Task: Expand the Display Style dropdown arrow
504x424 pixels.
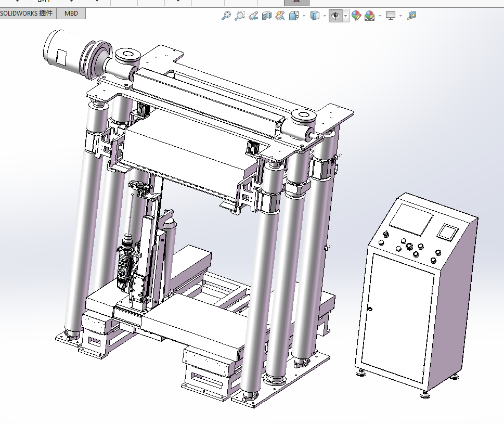Action: [x=324, y=16]
